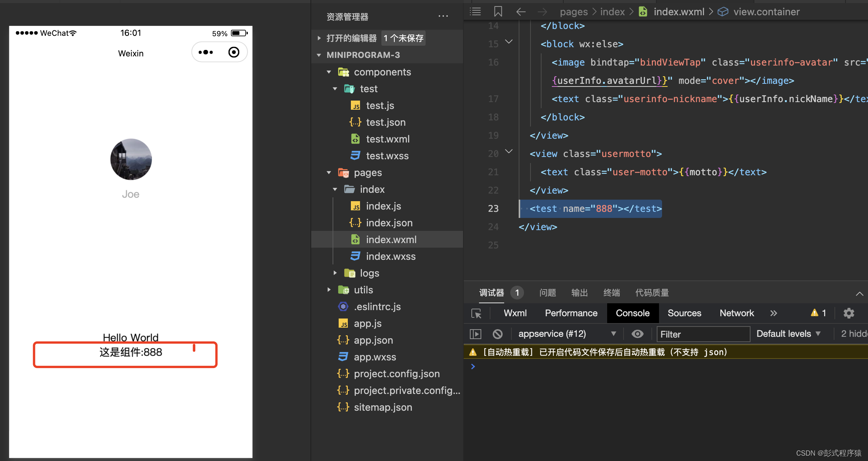
Task: Expand the components folder in file tree
Action: coord(327,72)
